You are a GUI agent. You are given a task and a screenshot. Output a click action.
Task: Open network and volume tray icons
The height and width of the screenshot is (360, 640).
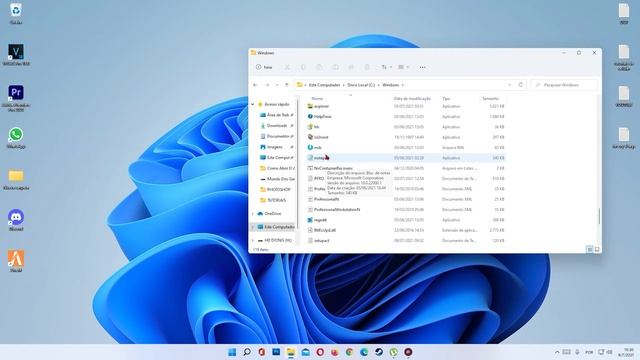tap(605, 352)
